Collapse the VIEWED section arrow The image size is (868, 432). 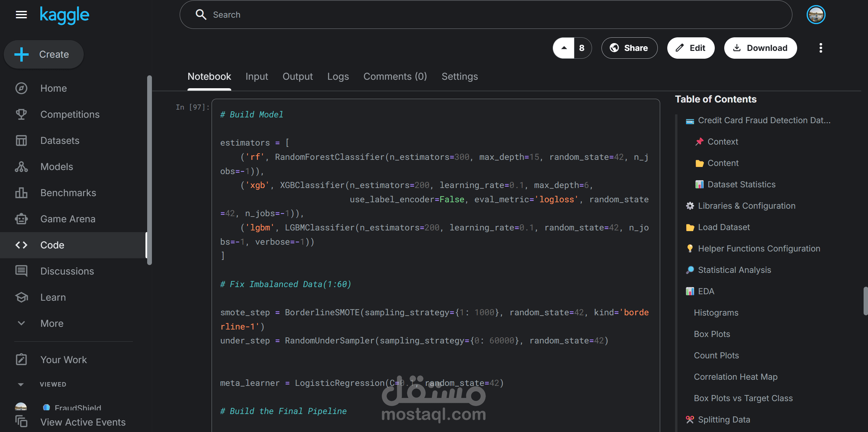[21, 384]
